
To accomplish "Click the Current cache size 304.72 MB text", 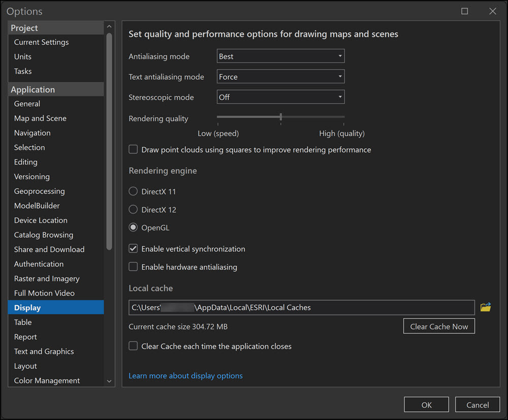I will pyautogui.click(x=178, y=327).
